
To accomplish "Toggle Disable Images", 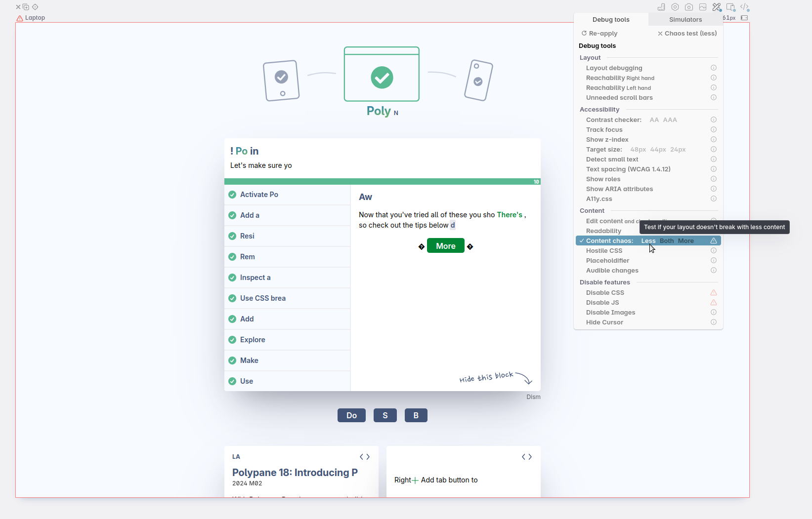I will click(611, 313).
